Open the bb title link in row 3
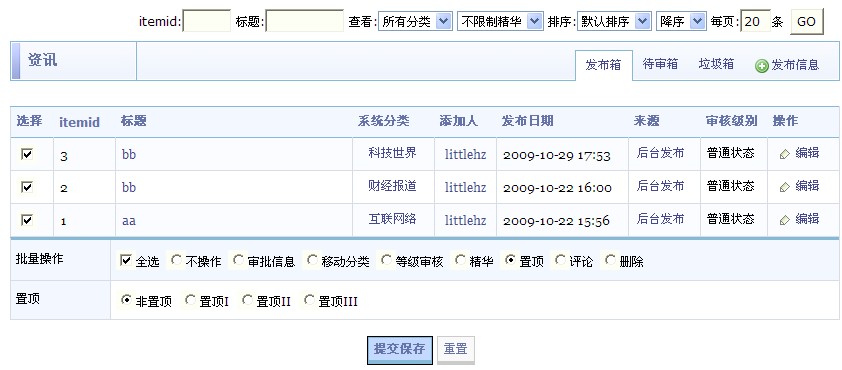The image size is (842, 370). point(129,155)
